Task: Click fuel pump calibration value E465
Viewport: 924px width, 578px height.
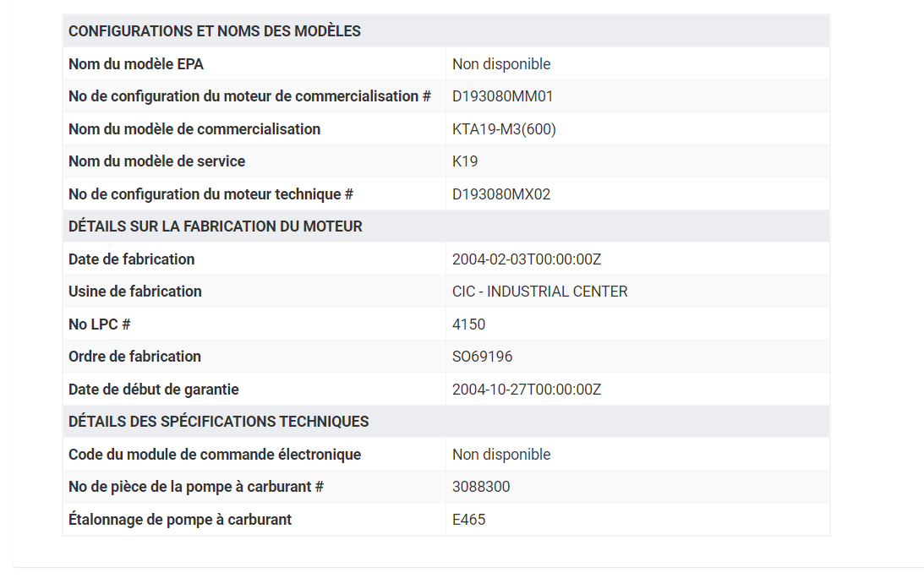Action: coord(468,520)
